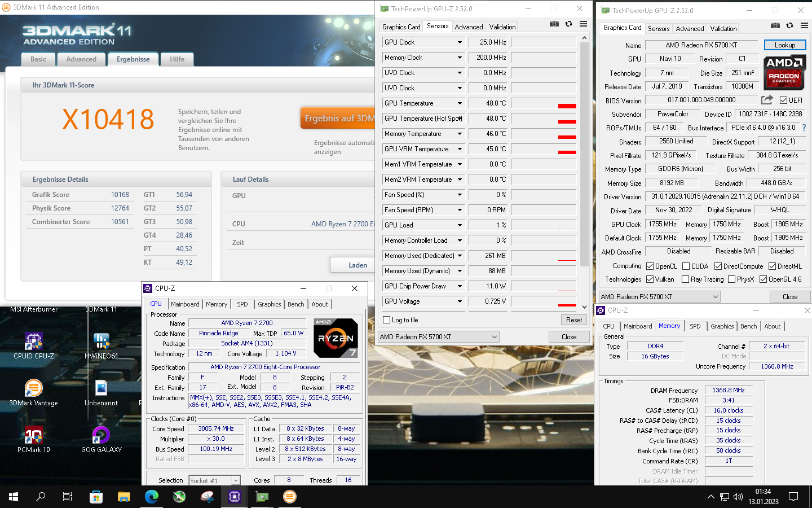Expand the GPU Load sensor dropdown
The image size is (812, 508).
(460, 225)
